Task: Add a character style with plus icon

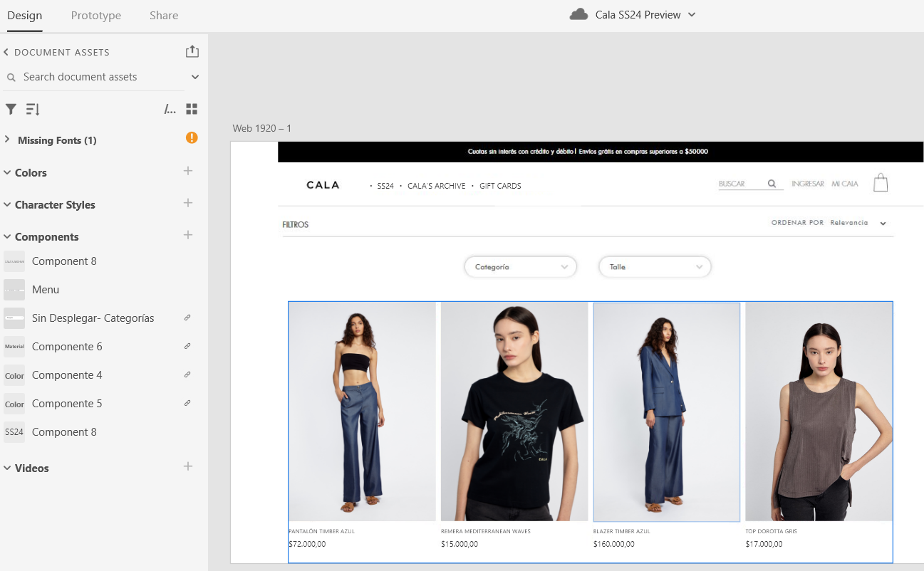Action: tap(188, 203)
